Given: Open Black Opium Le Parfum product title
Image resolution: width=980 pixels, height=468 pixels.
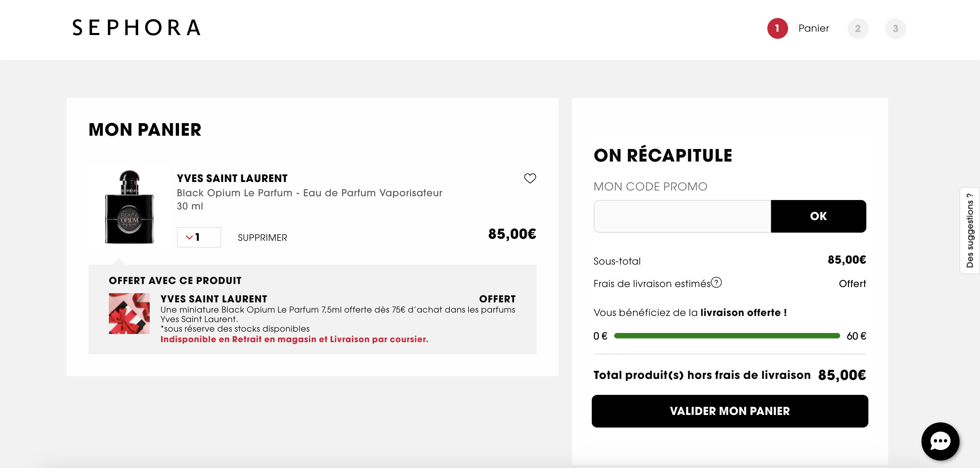Looking at the screenshot, I should click(x=309, y=193).
